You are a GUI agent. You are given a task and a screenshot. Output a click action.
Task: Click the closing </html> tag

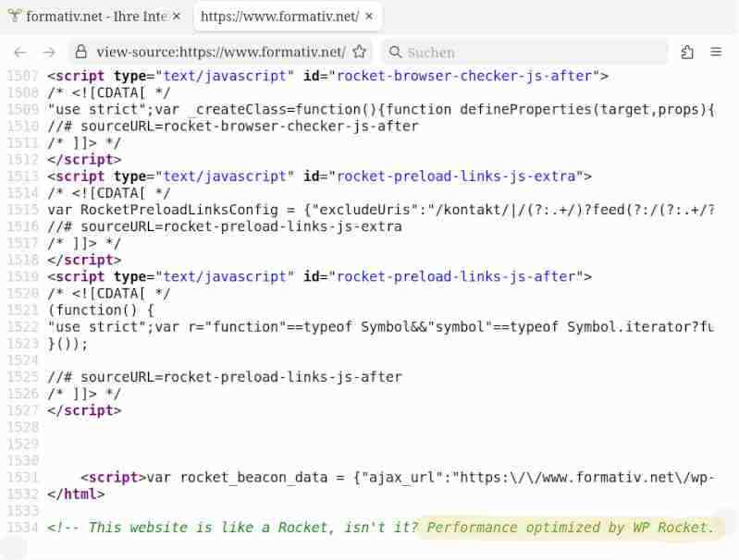pyautogui.click(x=76, y=494)
